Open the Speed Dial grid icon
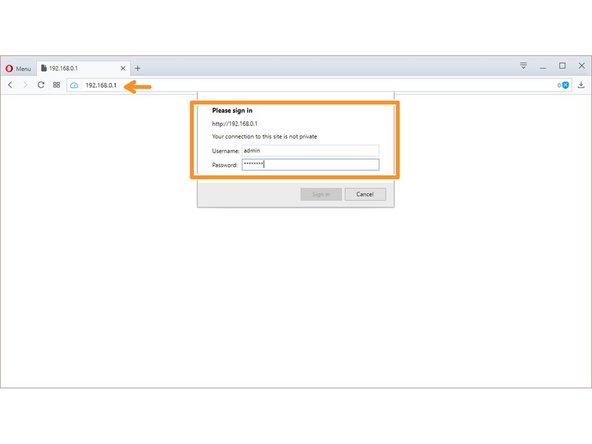This screenshot has width=592, height=444. (57, 85)
